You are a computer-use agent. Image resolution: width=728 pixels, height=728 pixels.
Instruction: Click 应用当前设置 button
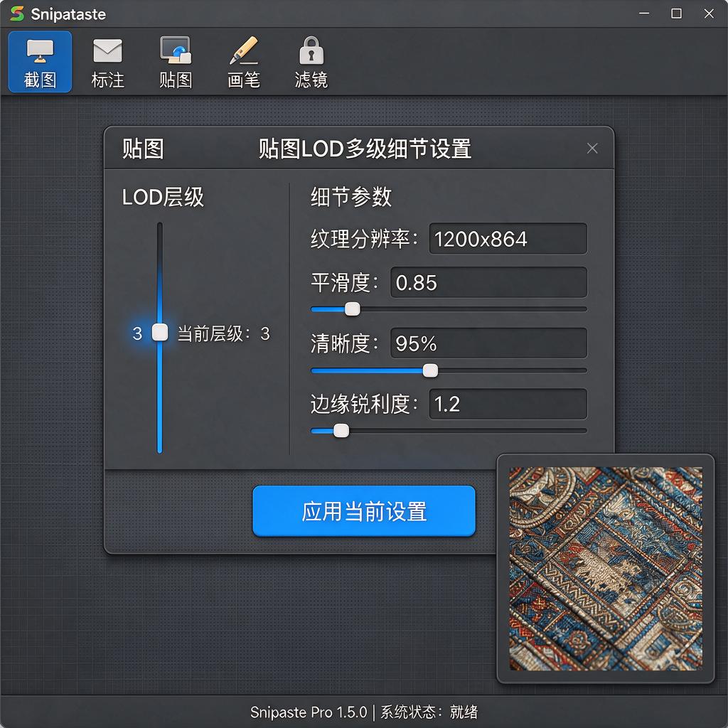pos(364,511)
